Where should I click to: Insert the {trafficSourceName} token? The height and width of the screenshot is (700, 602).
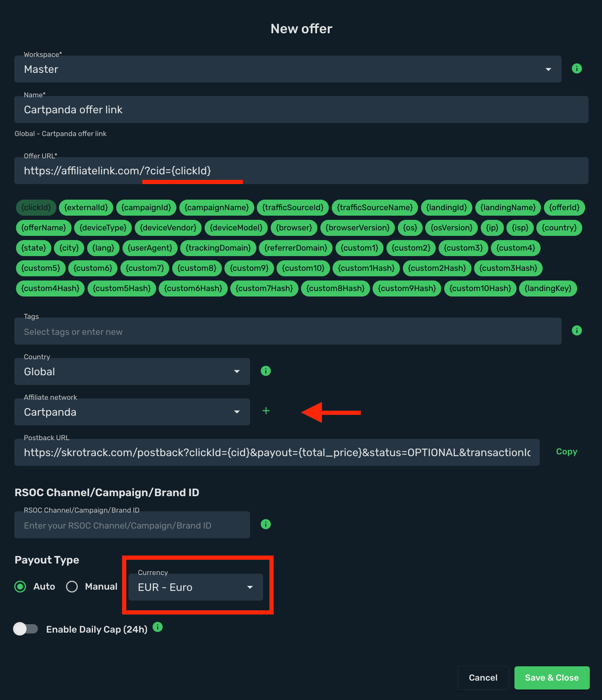375,208
